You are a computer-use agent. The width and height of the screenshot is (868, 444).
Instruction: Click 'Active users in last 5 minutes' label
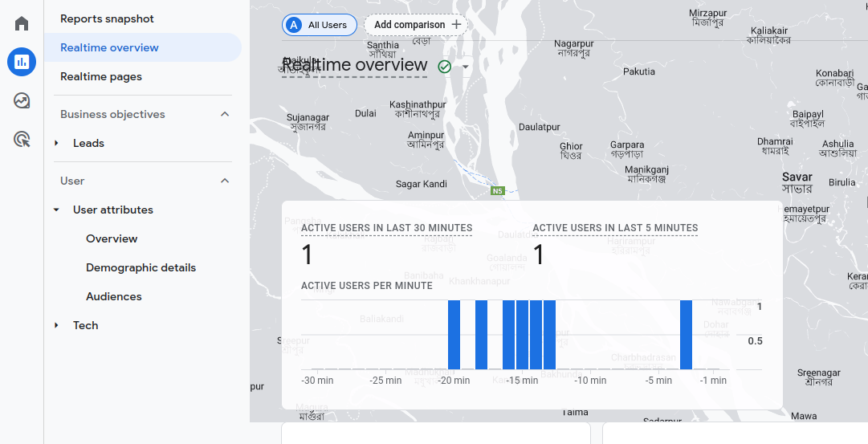pos(616,228)
